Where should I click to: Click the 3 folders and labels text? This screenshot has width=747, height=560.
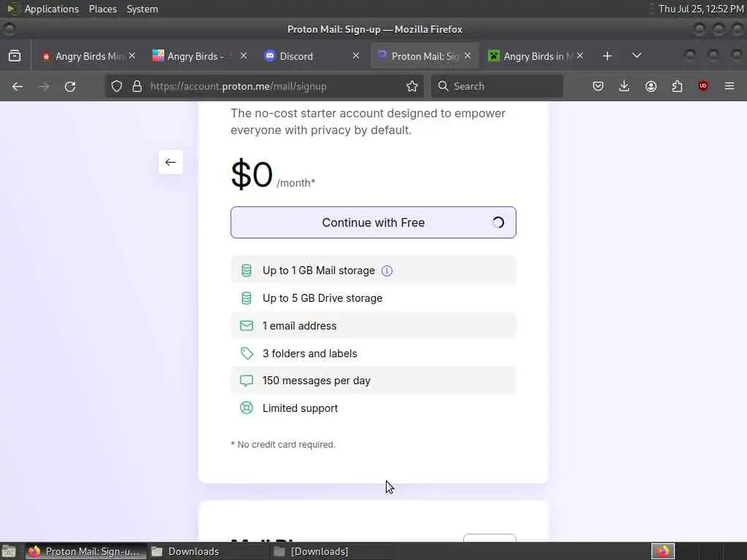(309, 354)
